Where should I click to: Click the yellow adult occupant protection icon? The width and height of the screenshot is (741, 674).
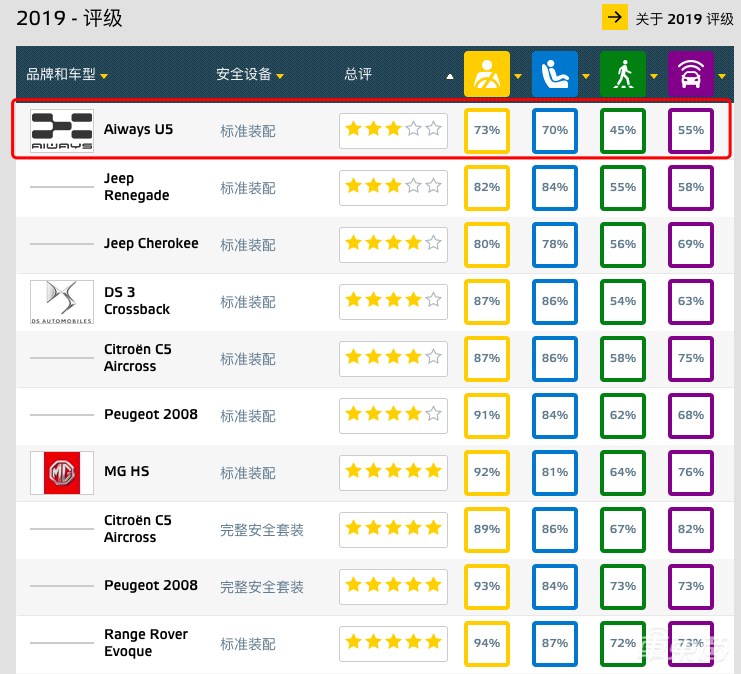pos(487,74)
